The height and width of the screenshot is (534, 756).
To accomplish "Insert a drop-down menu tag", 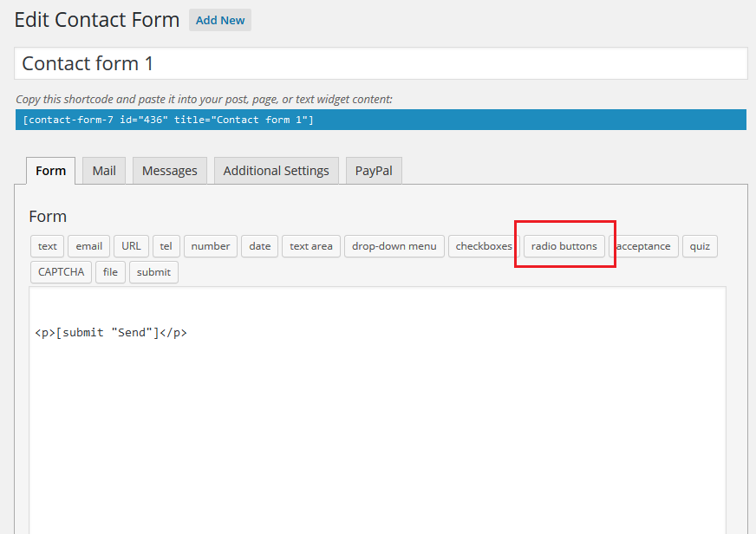I will [x=394, y=246].
